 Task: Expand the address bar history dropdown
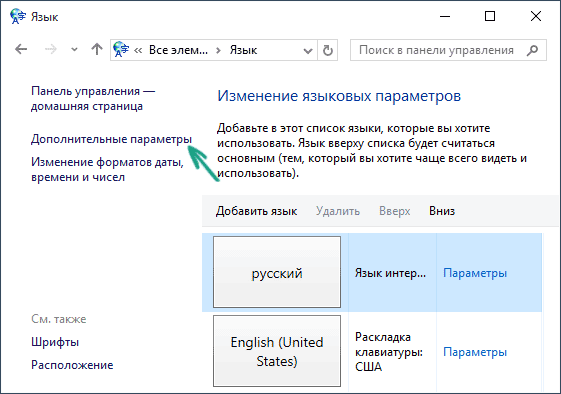(x=308, y=50)
